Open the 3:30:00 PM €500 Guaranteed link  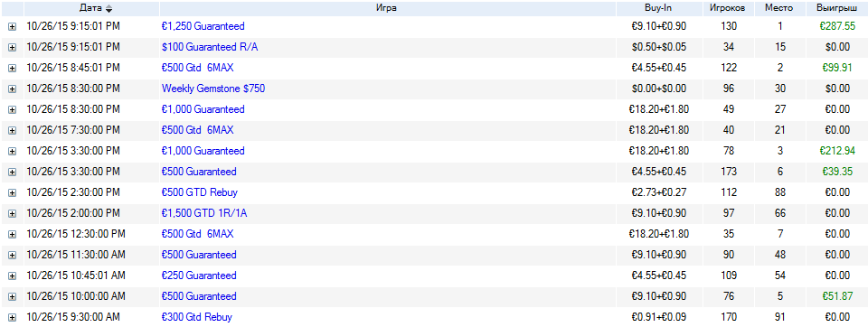pos(199,172)
